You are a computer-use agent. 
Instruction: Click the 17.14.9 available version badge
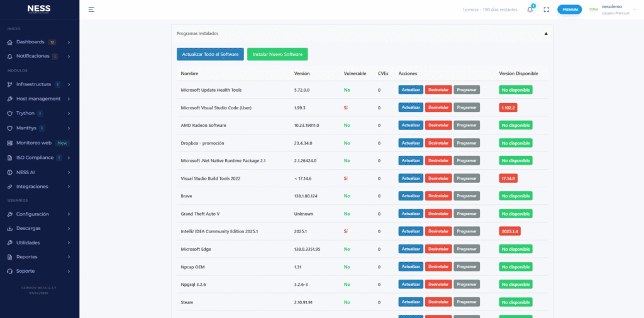coord(508,178)
